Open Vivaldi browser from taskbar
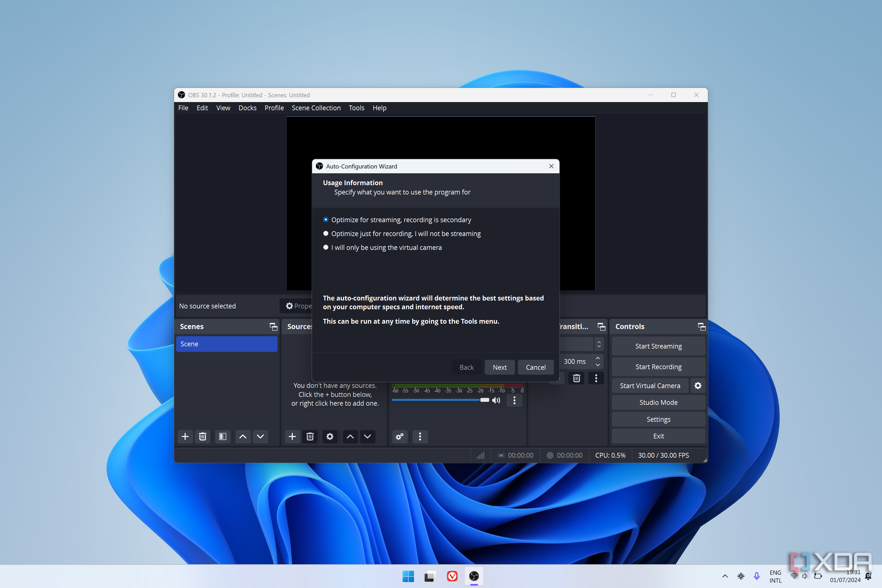This screenshot has height=588, width=882. point(452,576)
